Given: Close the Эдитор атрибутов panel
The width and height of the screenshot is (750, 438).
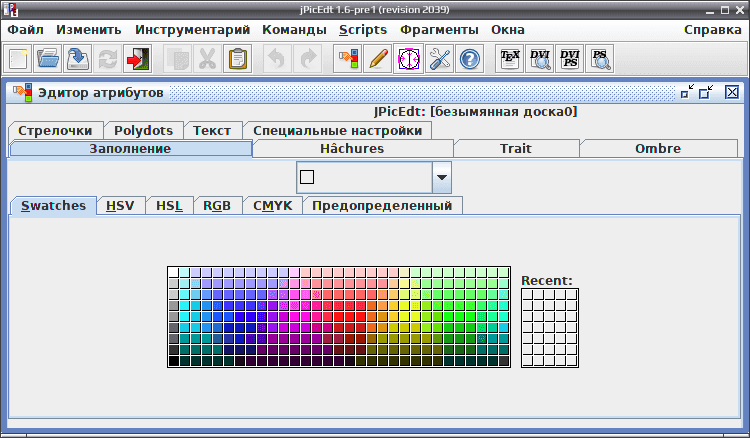Looking at the screenshot, I should pyautogui.click(x=732, y=92).
